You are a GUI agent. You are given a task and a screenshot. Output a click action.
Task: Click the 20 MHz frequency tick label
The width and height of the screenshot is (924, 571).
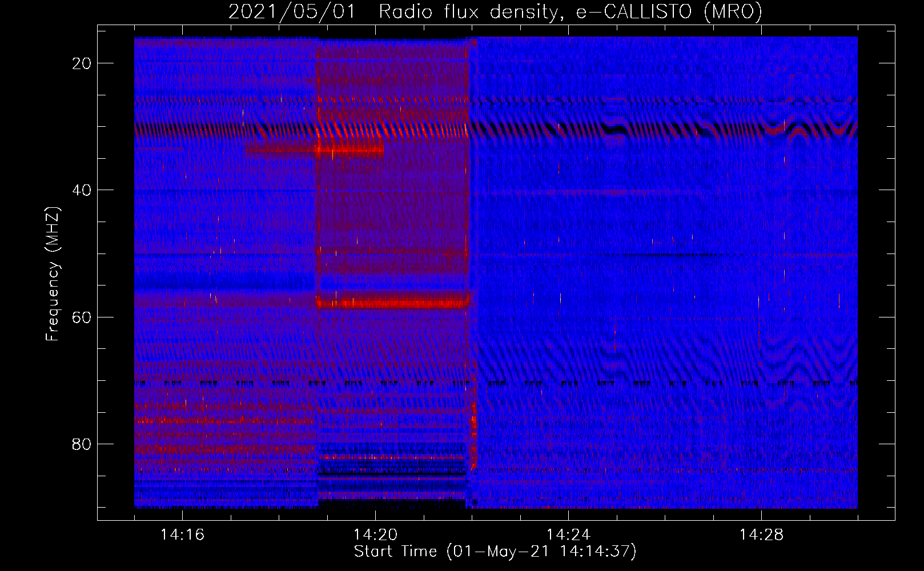coord(82,63)
